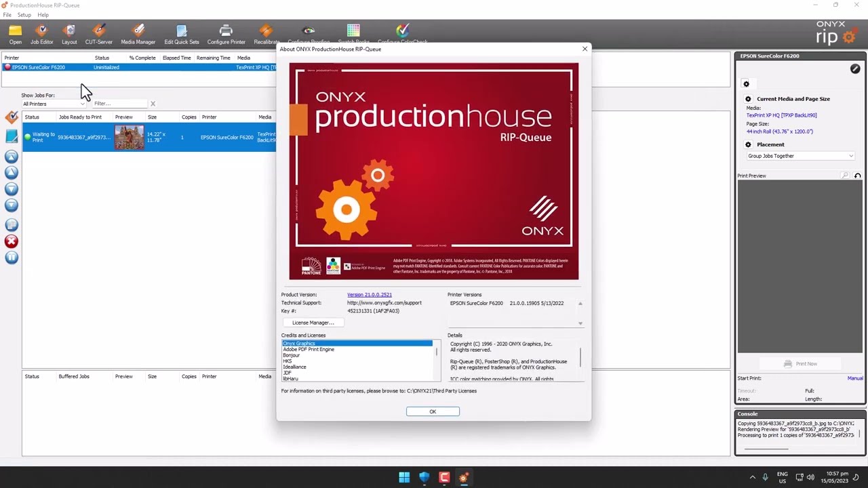Open License Manager from About dialog
This screenshot has height=488, width=868.
(x=313, y=323)
